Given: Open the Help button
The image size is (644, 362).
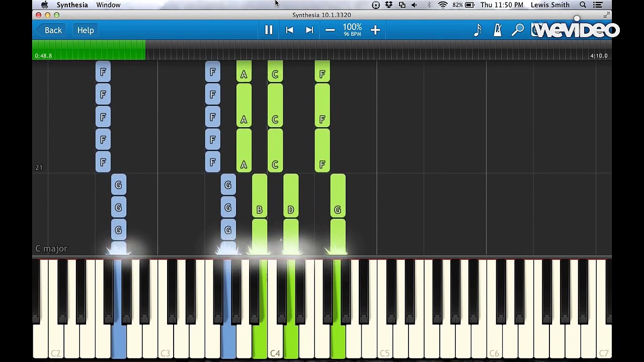Looking at the screenshot, I should [86, 30].
